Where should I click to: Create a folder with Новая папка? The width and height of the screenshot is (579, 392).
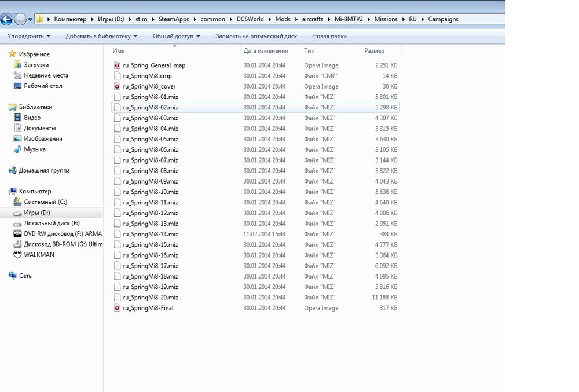point(329,36)
